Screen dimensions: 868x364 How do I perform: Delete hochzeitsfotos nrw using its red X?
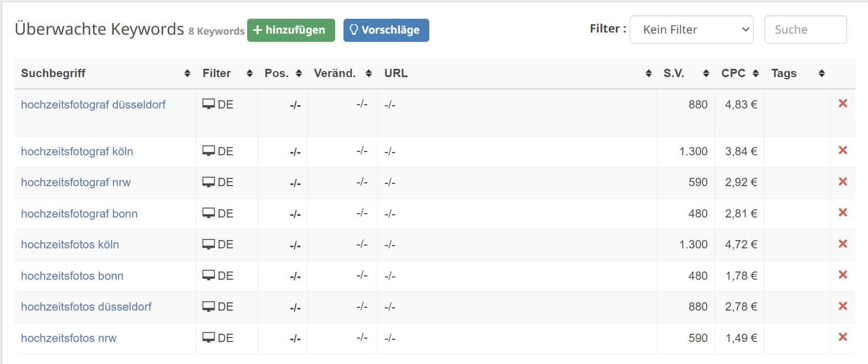point(842,337)
